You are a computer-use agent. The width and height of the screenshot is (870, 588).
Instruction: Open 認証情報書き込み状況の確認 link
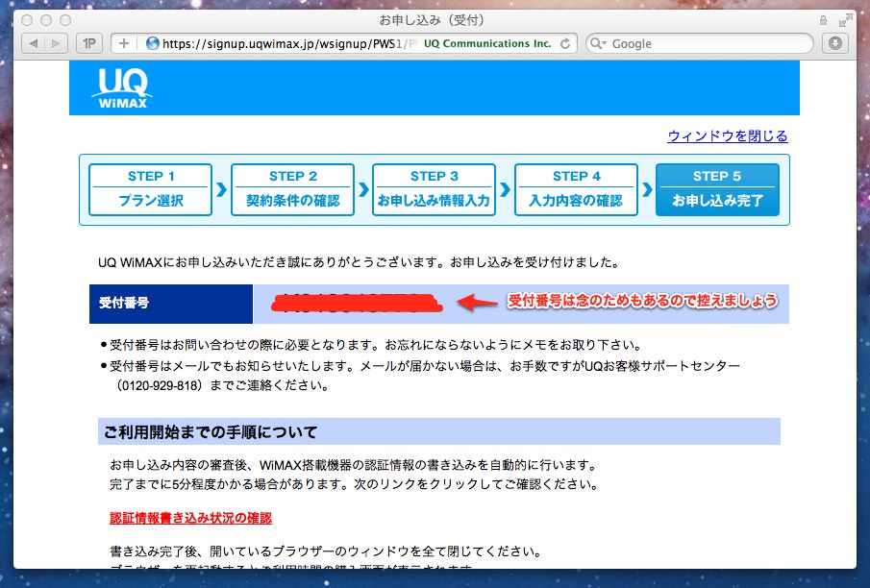point(190,518)
